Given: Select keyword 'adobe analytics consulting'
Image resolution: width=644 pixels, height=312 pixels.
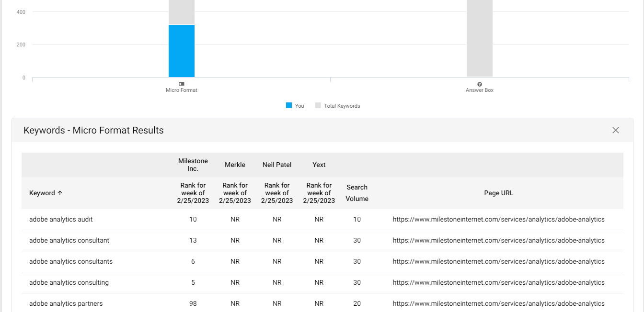Looking at the screenshot, I should pos(69,282).
